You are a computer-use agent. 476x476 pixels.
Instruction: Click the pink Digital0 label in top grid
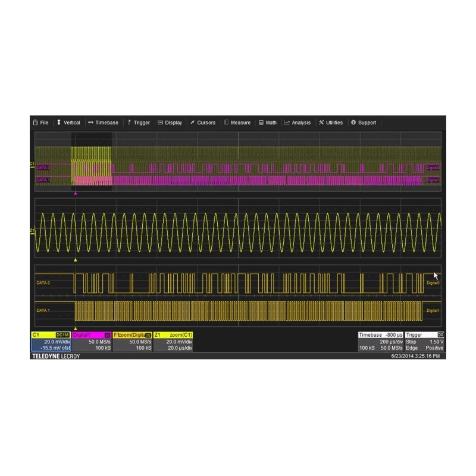pos(433,168)
